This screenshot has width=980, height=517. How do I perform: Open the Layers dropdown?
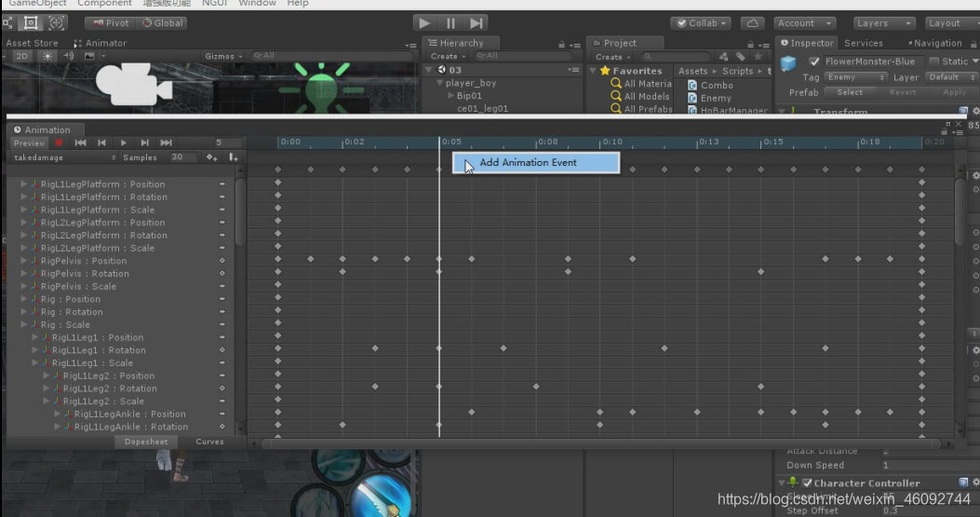point(884,23)
